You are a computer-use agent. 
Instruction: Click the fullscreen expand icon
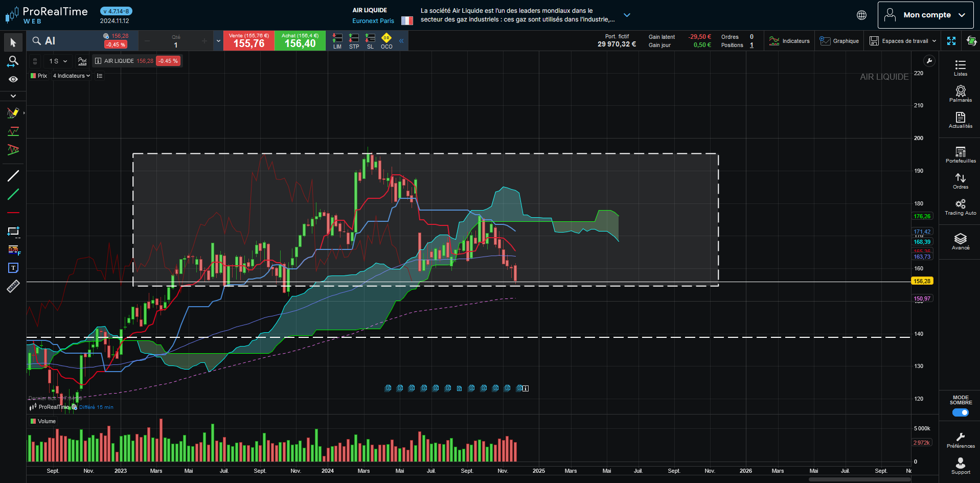[x=951, y=41]
